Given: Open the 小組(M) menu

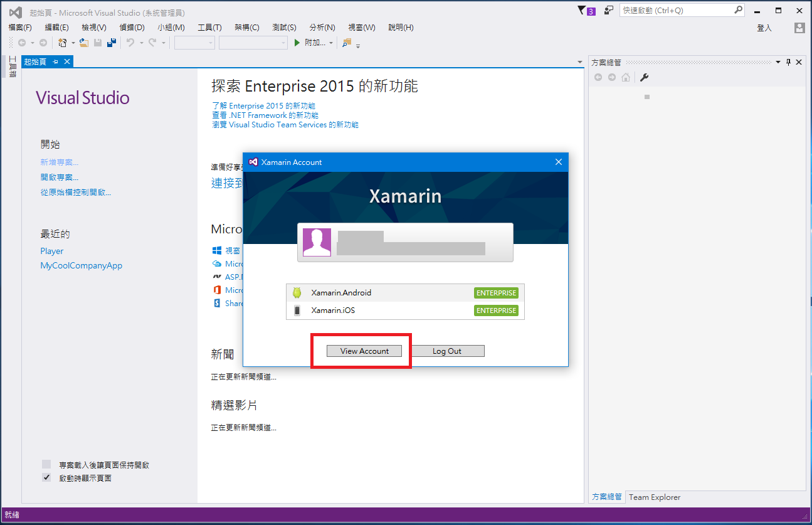Looking at the screenshot, I should click(x=171, y=28).
